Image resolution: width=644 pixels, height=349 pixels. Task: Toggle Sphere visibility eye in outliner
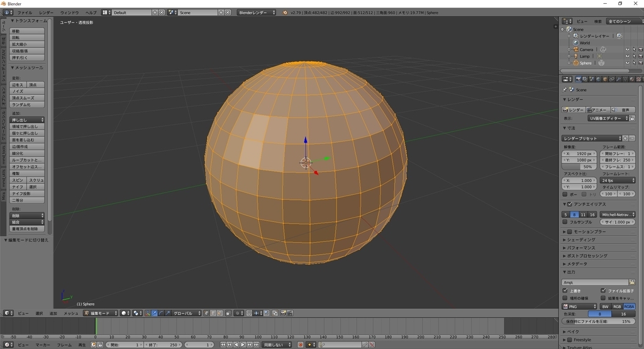click(x=627, y=63)
